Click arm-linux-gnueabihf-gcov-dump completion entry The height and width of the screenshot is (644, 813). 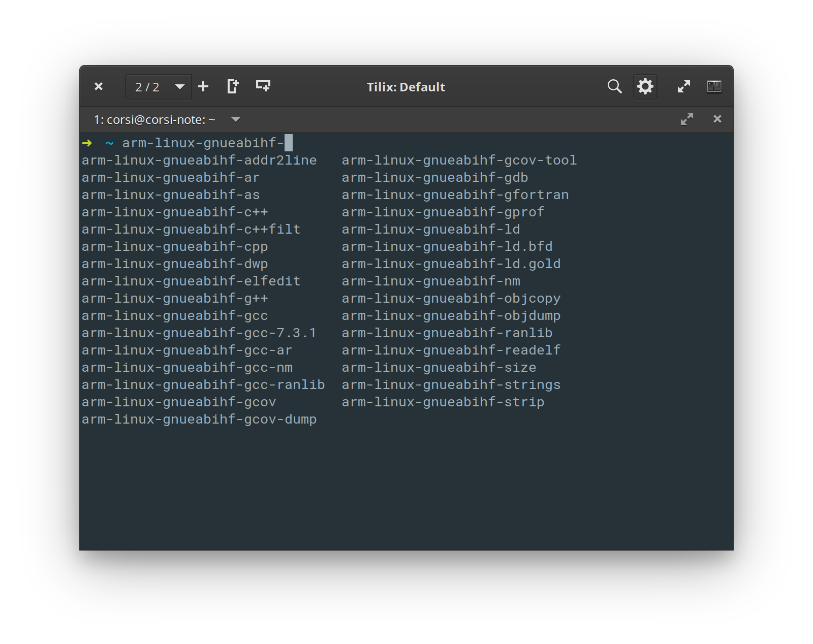point(199,420)
